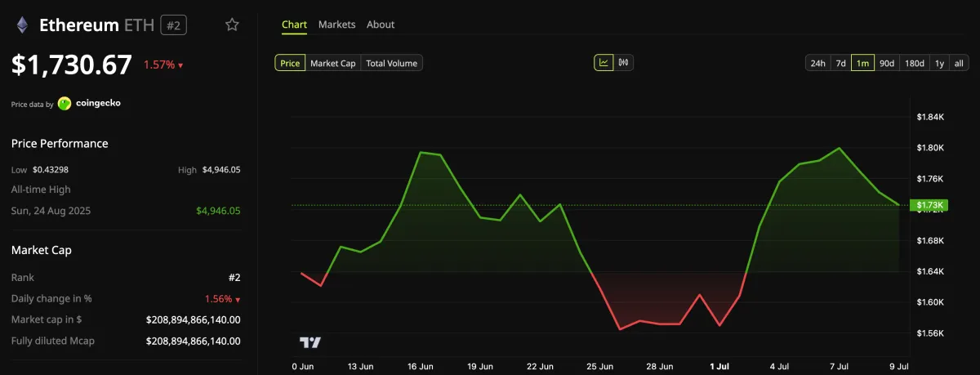Image resolution: width=980 pixels, height=375 pixels.
Task: Set chart range to all
Action: pos(960,63)
